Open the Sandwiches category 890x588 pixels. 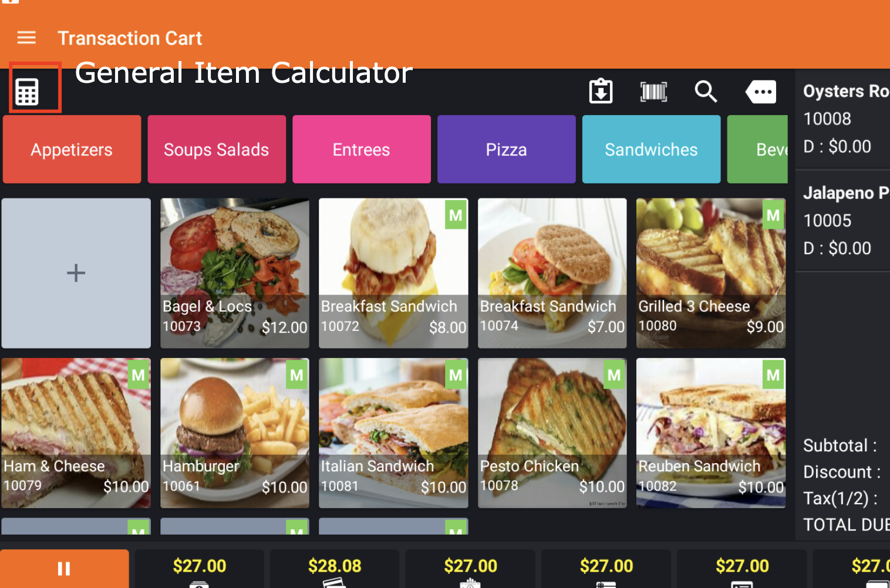(652, 149)
